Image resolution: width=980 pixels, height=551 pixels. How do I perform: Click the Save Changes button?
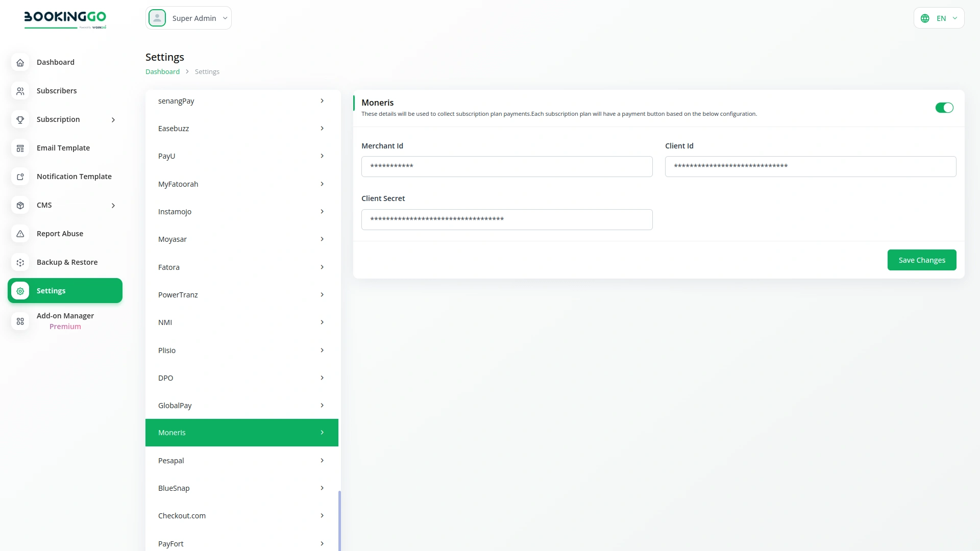[x=921, y=260]
